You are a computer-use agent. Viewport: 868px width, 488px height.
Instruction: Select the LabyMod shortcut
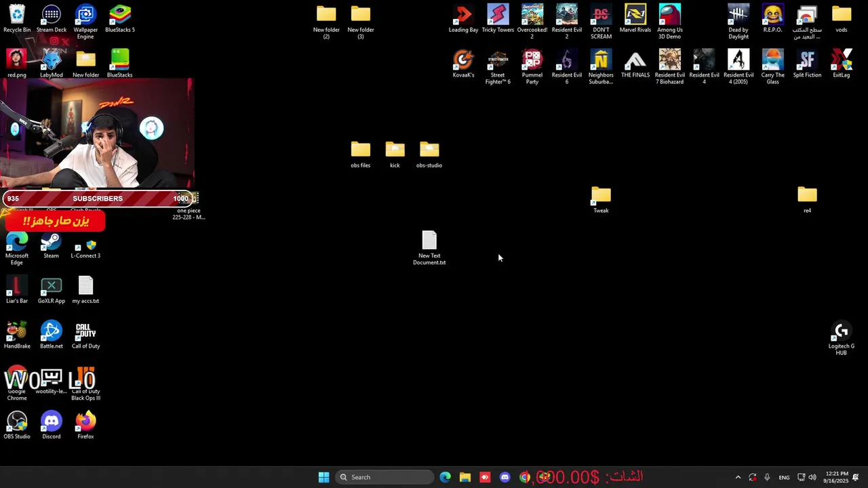tap(52, 64)
